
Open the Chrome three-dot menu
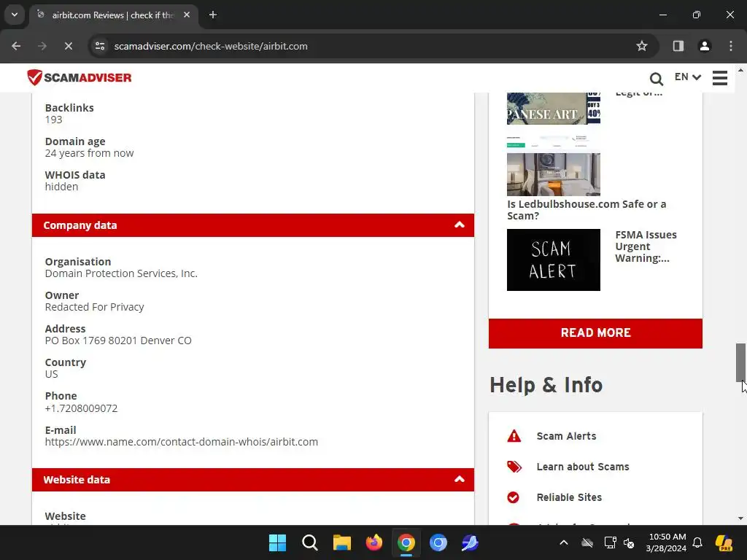point(730,46)
